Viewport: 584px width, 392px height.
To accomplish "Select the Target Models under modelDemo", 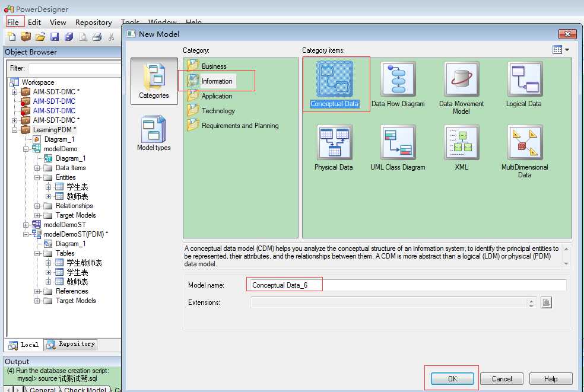I will pyautogui.click(x=69, y=215).
